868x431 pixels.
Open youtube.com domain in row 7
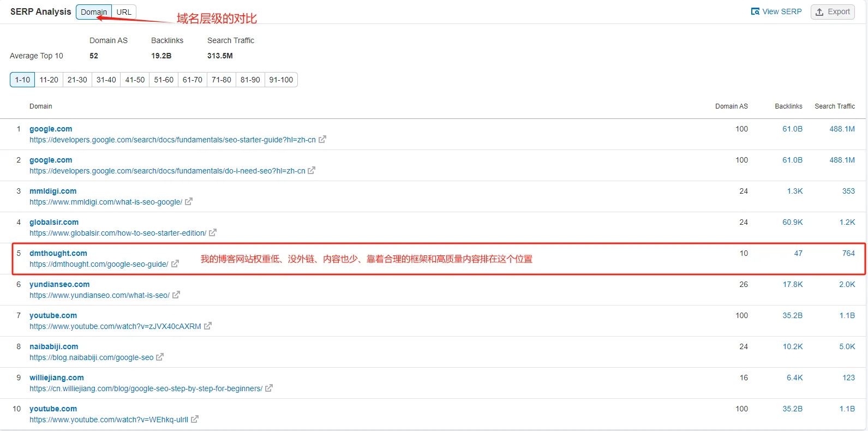53,315
